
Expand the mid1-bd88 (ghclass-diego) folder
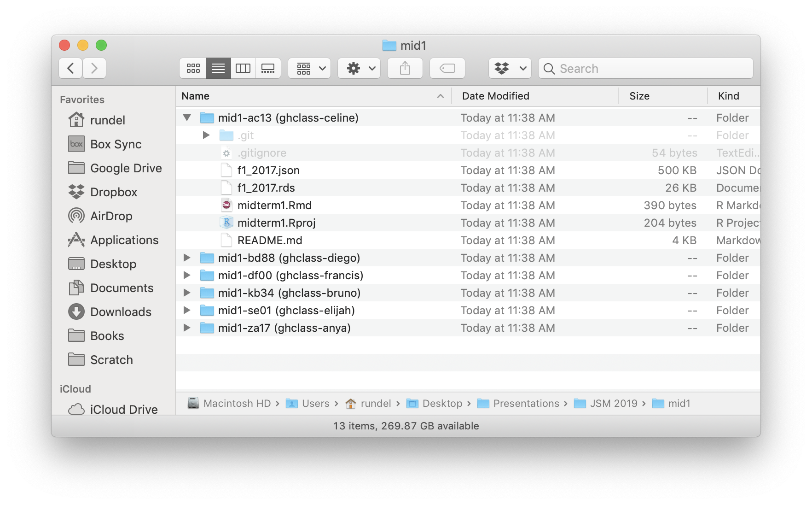coord(187,258)
